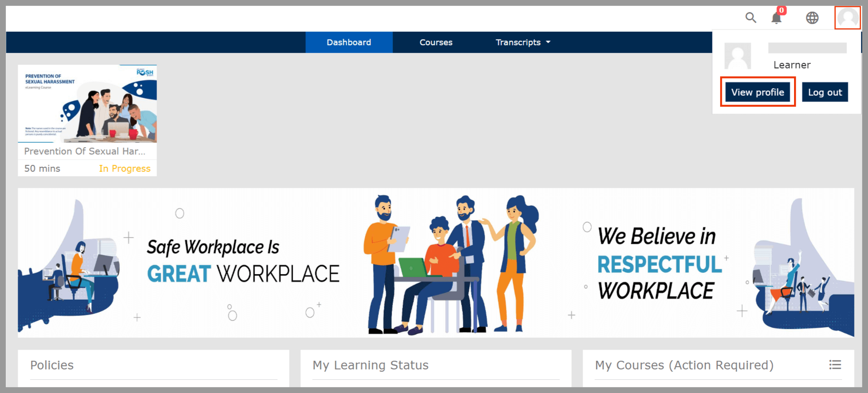Viewport: 868px width, 393px height.
Task: Click the list icon in My Courses panel
Action: click(x=835, y=364)
